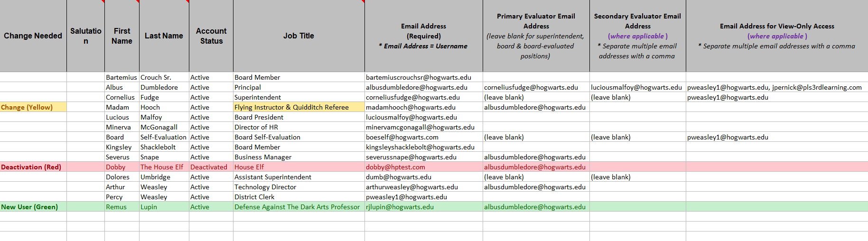The width and height of the screenshot is (868, 241).
Task: Select the Primary Evaluator Email Address header
Action: click(x=536, y=36)
